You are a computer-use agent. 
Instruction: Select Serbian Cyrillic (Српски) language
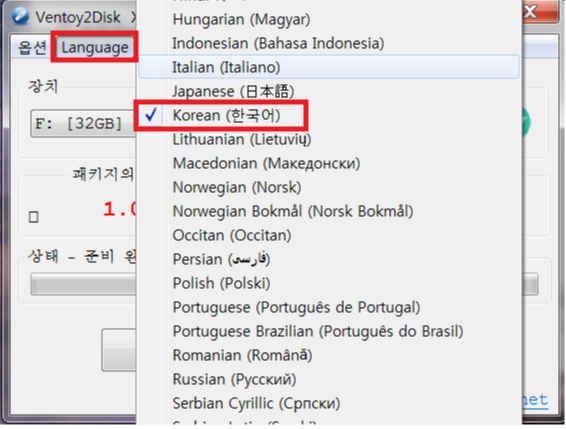(x=329, y=403)
